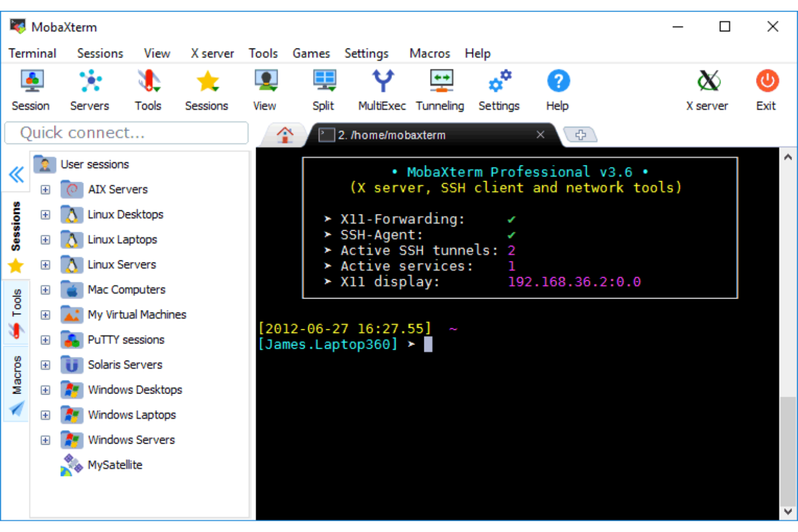Click inside the Quick connect field
Image resolution: width=798 pixels, height=532 pixels.
tap(126, 133)
